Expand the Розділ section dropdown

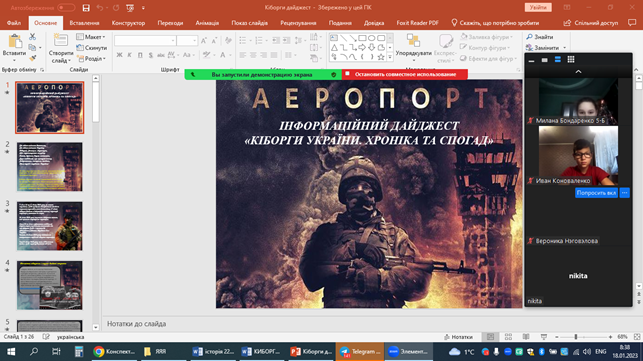click(91, 59)
